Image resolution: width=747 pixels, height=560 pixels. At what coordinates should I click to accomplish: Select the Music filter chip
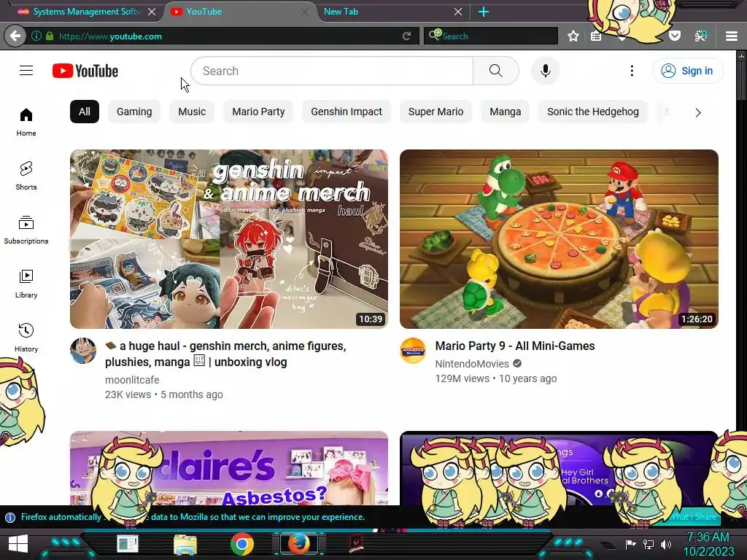click(x=192, y=112)
